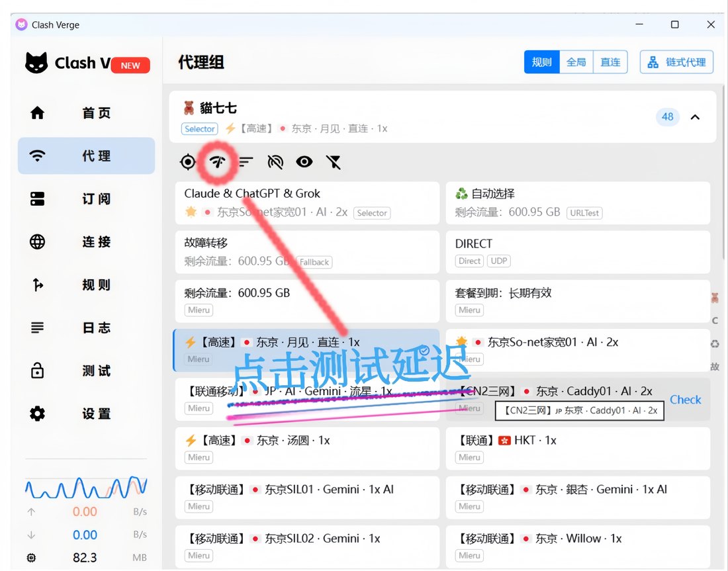Click the 48 node count badge

(668, 117)
